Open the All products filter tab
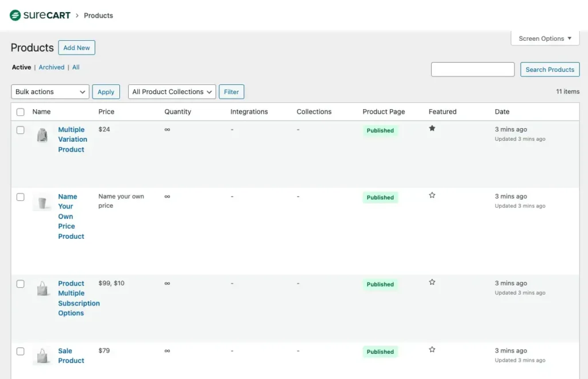 [76, 67]
